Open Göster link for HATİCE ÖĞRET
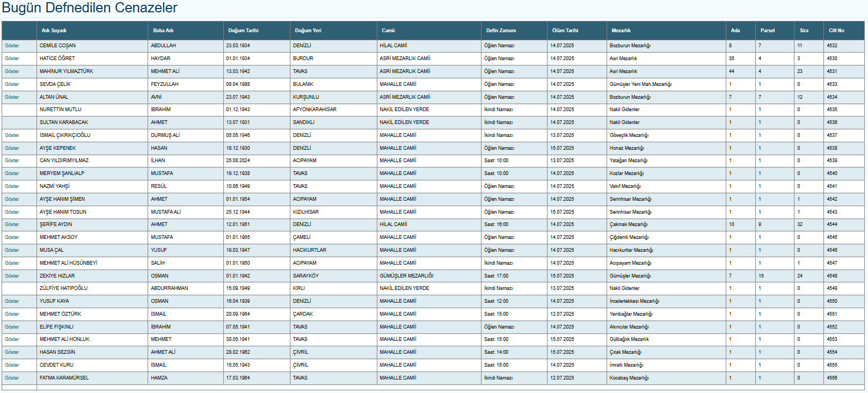Screen dimensions: 868x393 pyautogui.click(x=12, y=59)
